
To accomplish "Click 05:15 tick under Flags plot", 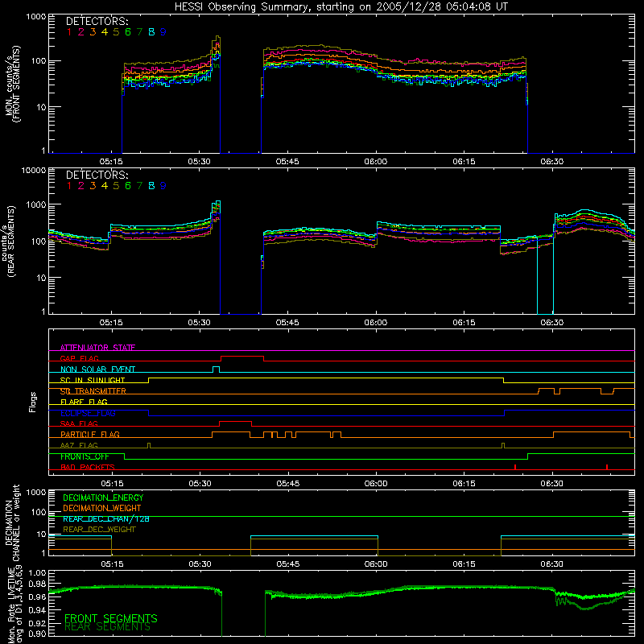I will click(x=112, y=484).
